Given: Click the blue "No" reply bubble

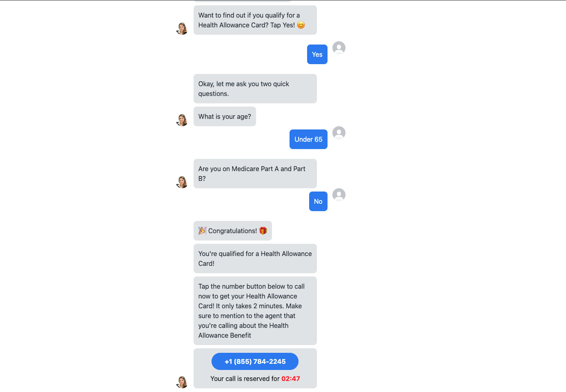Looking at the screenshot, I should 318,201.
